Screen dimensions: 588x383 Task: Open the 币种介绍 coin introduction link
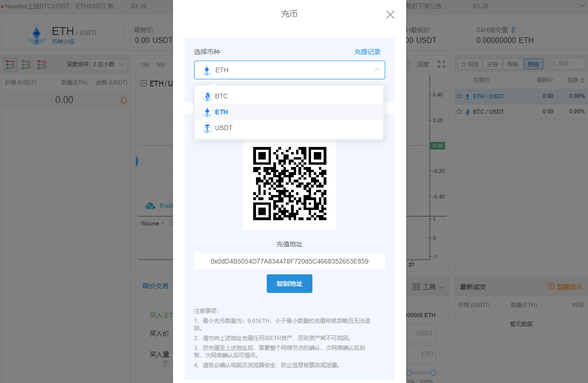[x=63, y=42]
